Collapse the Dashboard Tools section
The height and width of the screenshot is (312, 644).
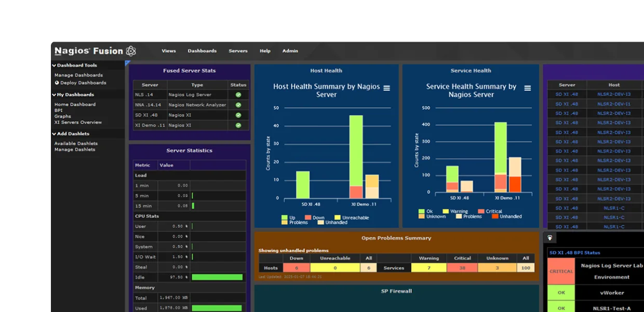(x=55, y=65)
